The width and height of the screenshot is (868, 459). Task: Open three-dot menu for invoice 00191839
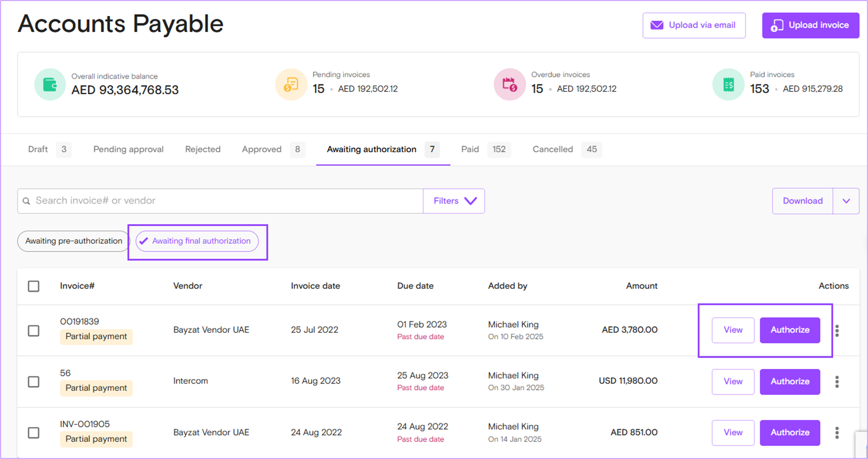click(837, 331)
